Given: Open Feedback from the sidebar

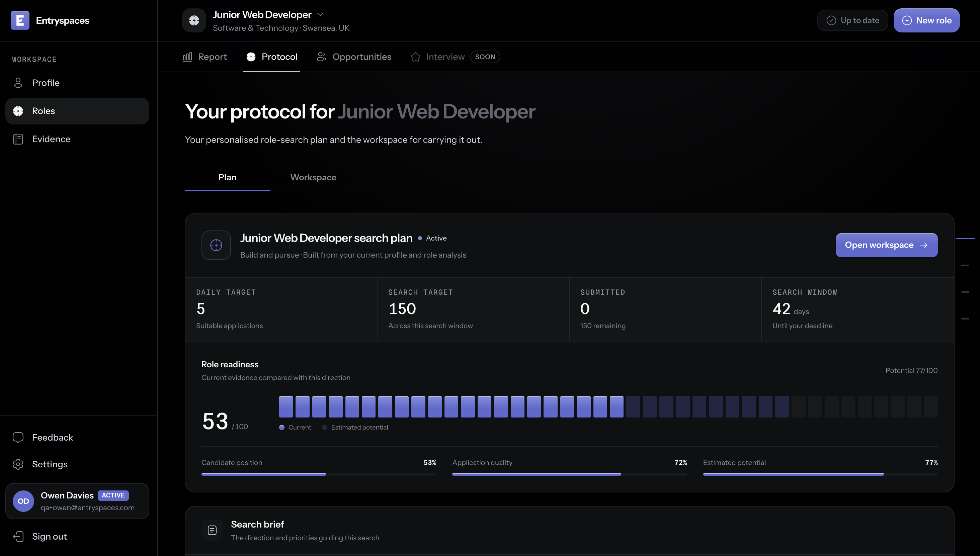Looking at the screenshot, I should (77, 438).
